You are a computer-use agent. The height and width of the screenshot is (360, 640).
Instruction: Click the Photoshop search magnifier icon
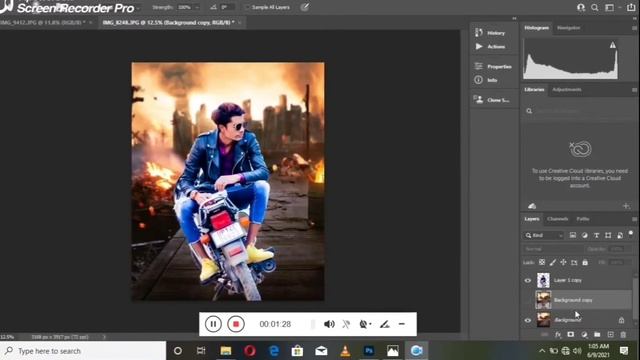point(595,7)
